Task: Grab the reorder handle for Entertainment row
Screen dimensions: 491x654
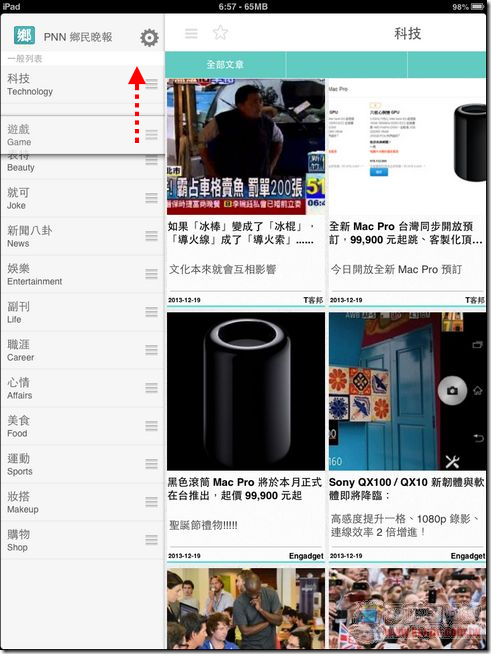Action: [x=152, y=274]
